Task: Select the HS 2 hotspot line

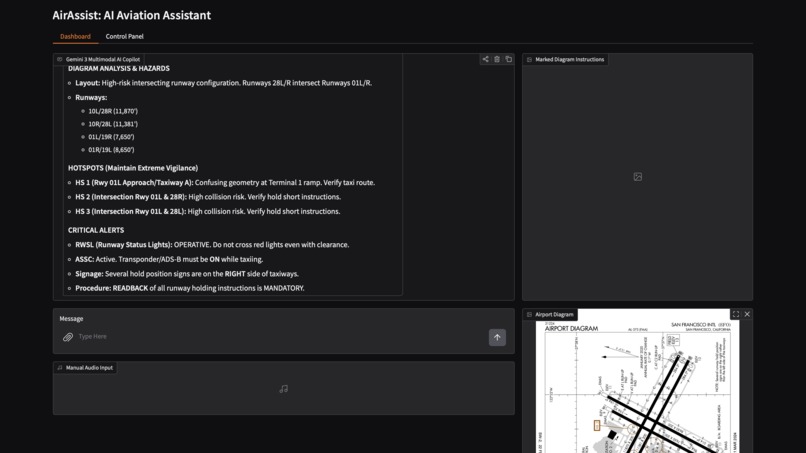Action: (208, 197)
